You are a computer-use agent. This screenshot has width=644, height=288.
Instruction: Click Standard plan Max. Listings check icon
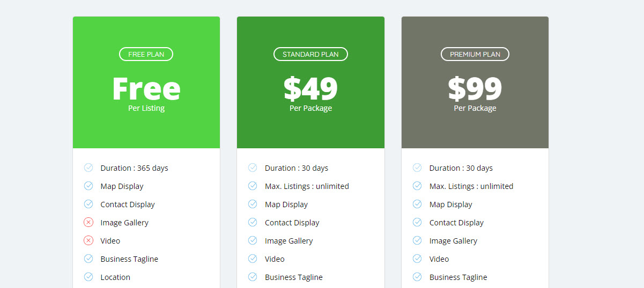click(x=253, y=186)
